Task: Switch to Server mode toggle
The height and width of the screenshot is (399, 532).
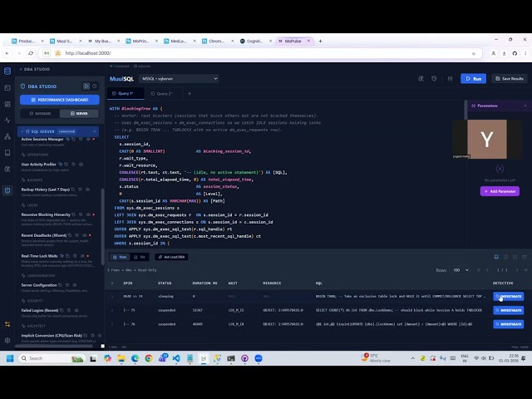Action: tap(79, 113)
